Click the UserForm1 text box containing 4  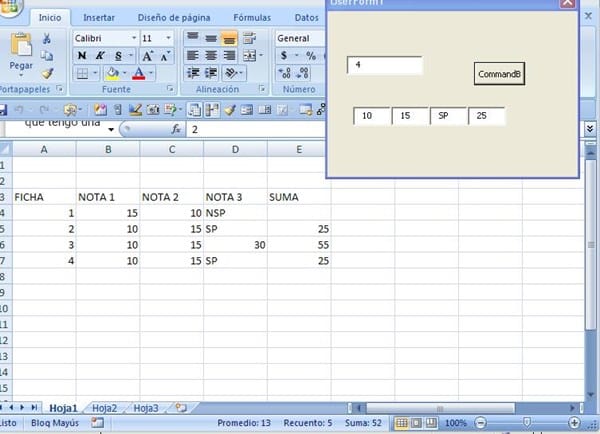[x=385, y=65]
